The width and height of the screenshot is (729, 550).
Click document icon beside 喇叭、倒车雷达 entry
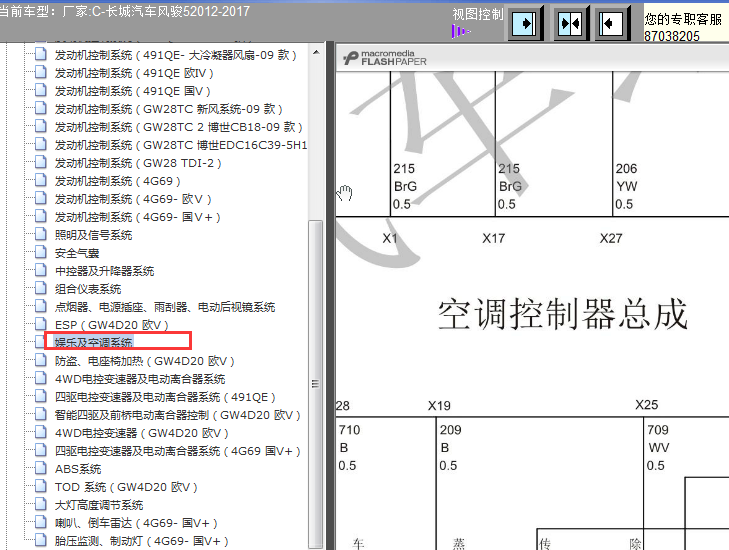[x=41, y=523]
